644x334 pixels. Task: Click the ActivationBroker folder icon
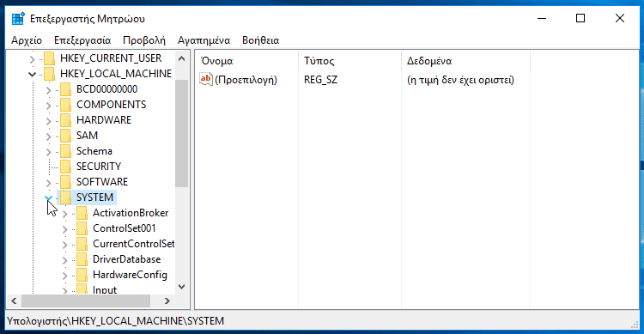(x=82, y=213)
